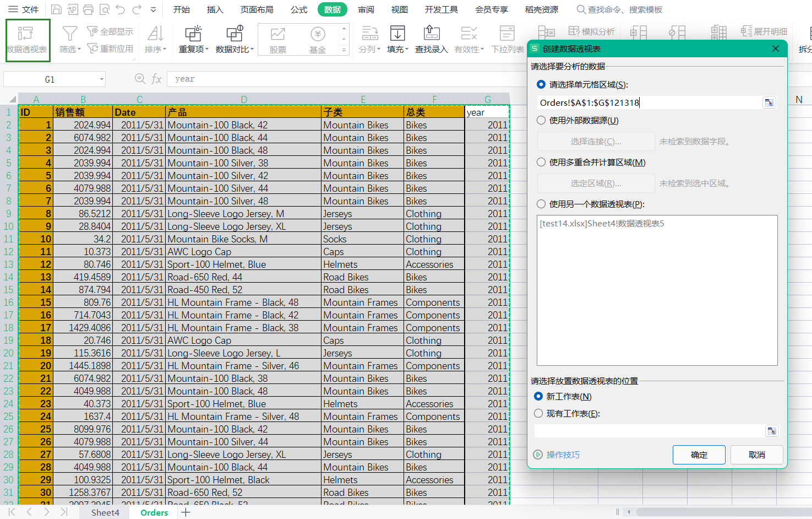The height and width of the screenshot is (519, 812).
Task: Click the 取消 (Cancel) button
Action: tap(757, 455)
